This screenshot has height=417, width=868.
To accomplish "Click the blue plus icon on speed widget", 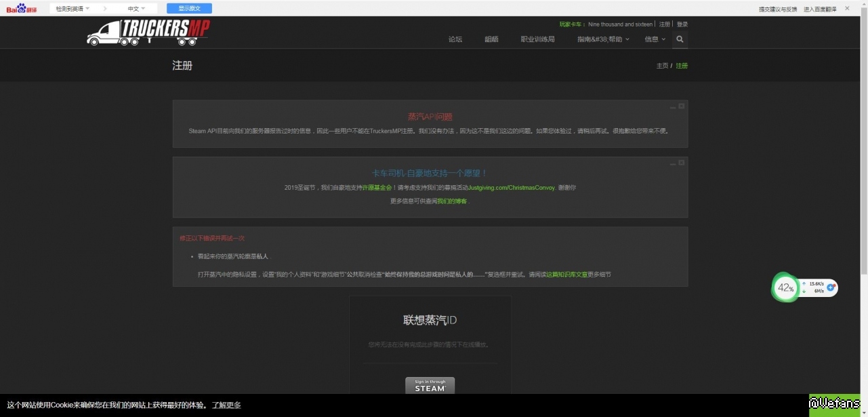I will [x=831, y=287].
